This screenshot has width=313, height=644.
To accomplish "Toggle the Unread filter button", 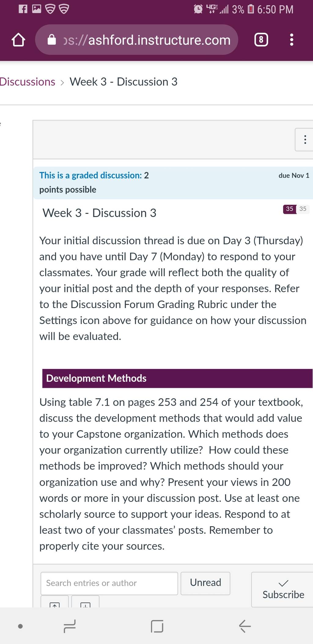I will pos(205,583).
